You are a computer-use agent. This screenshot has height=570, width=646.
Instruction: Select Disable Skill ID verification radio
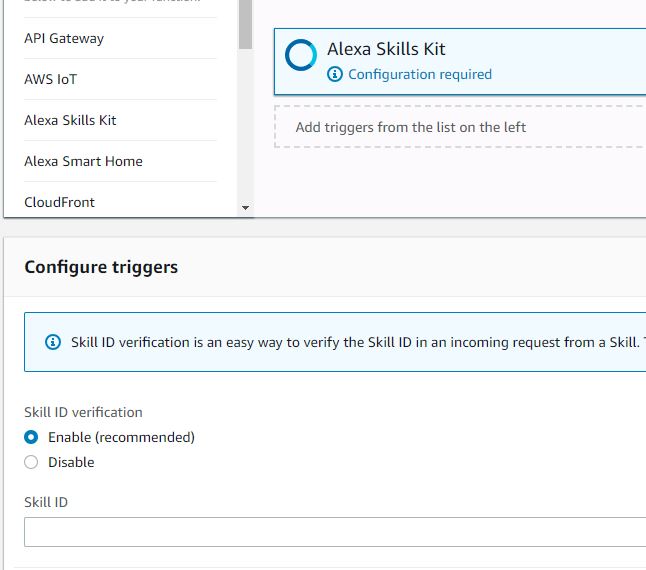tap(31, 462)
